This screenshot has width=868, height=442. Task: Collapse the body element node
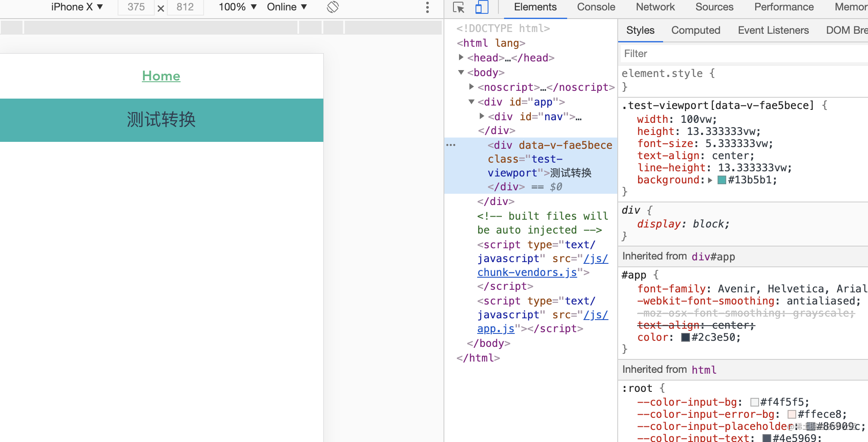tap(461, 72)
